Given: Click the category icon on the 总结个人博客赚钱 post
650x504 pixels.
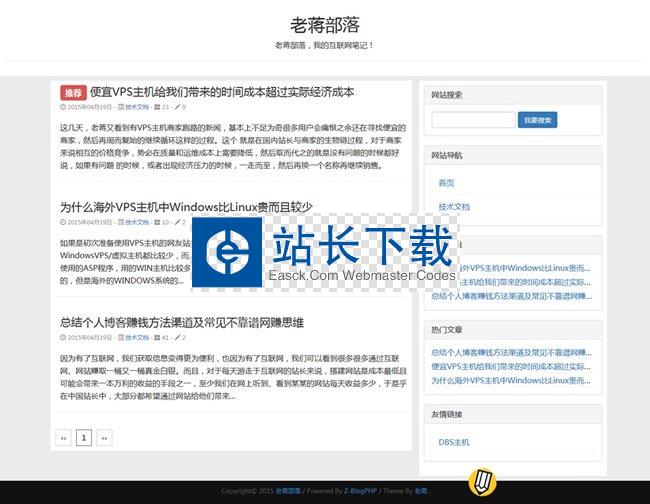Looking at the screenshot, I should [121, 337].
